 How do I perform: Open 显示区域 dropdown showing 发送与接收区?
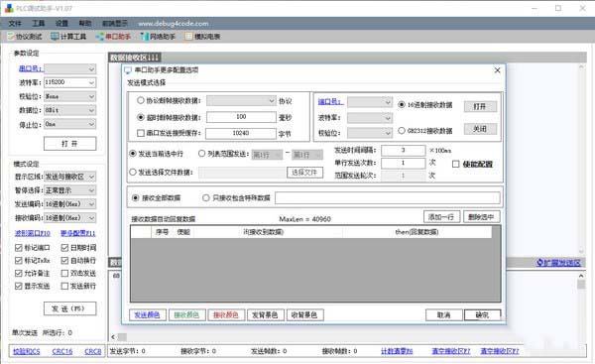[69, 177]
